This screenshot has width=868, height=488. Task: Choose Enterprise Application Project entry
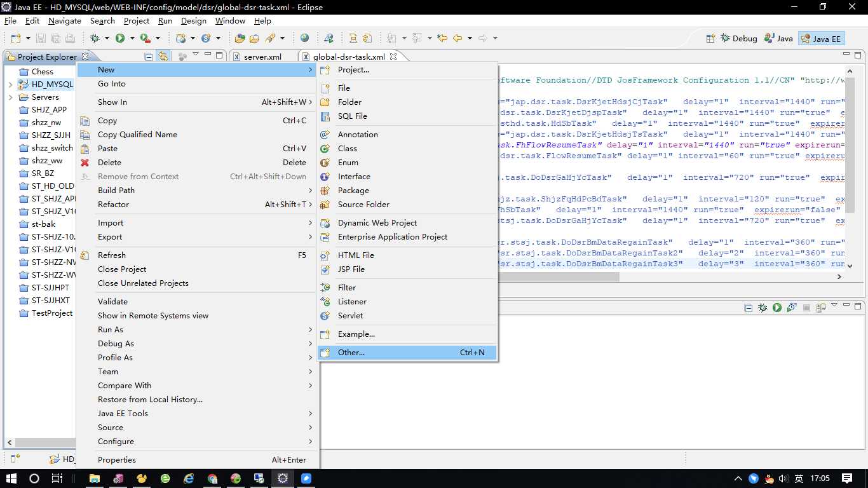point(407,236)
